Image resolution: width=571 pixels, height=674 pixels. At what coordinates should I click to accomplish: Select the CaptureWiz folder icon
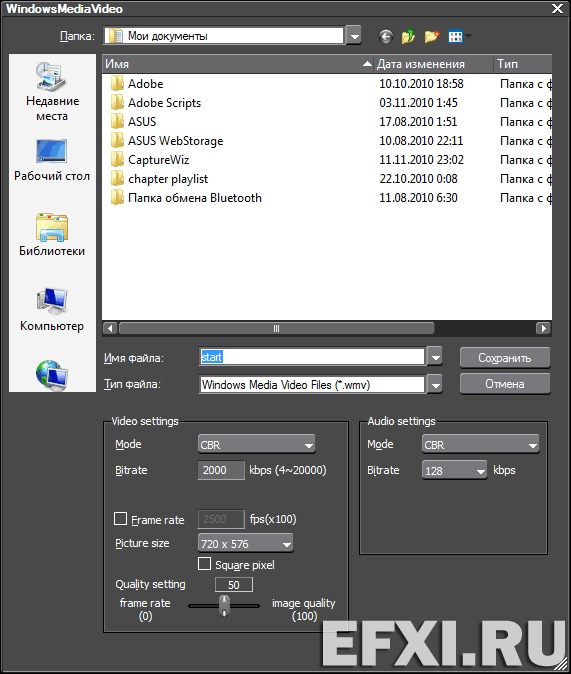point(117,159)
